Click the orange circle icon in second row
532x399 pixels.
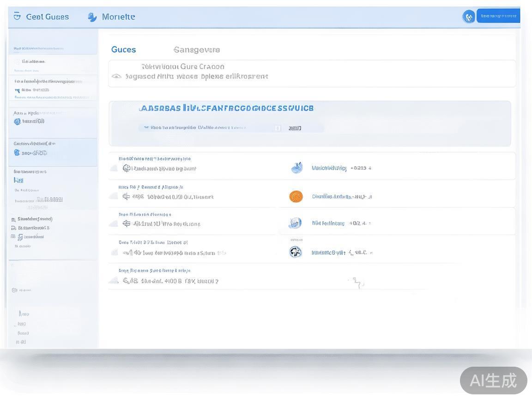tap(296, 197)
